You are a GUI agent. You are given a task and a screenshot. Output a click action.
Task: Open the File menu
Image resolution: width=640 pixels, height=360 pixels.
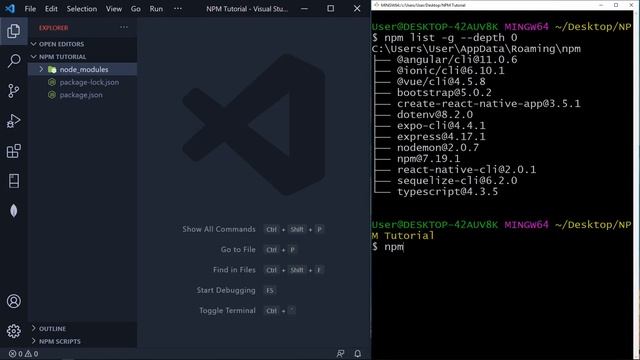(30, 9)
